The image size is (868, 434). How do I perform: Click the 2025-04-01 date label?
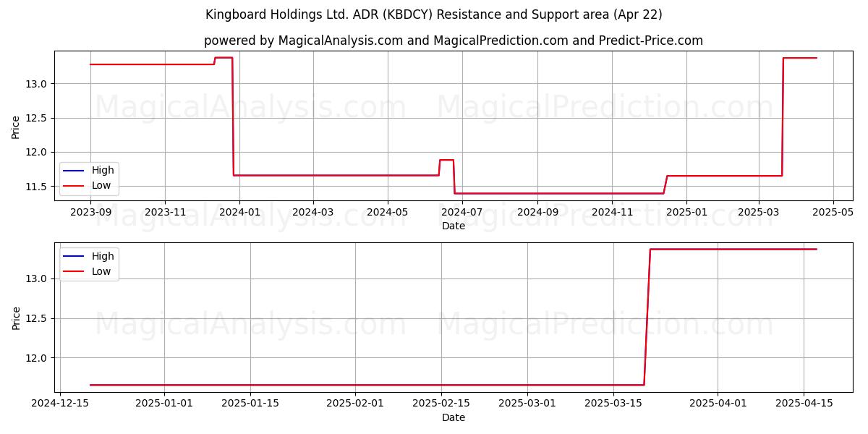pyautogui.click(x=718, y=404)
